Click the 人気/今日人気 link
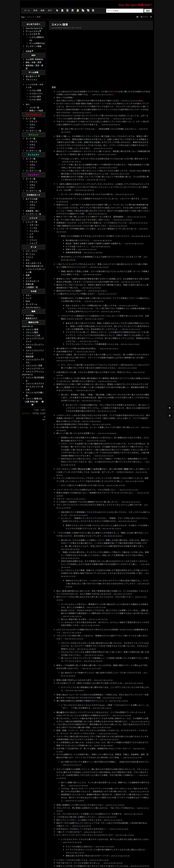This screenshot has height=868, width=174. point(31,402)
